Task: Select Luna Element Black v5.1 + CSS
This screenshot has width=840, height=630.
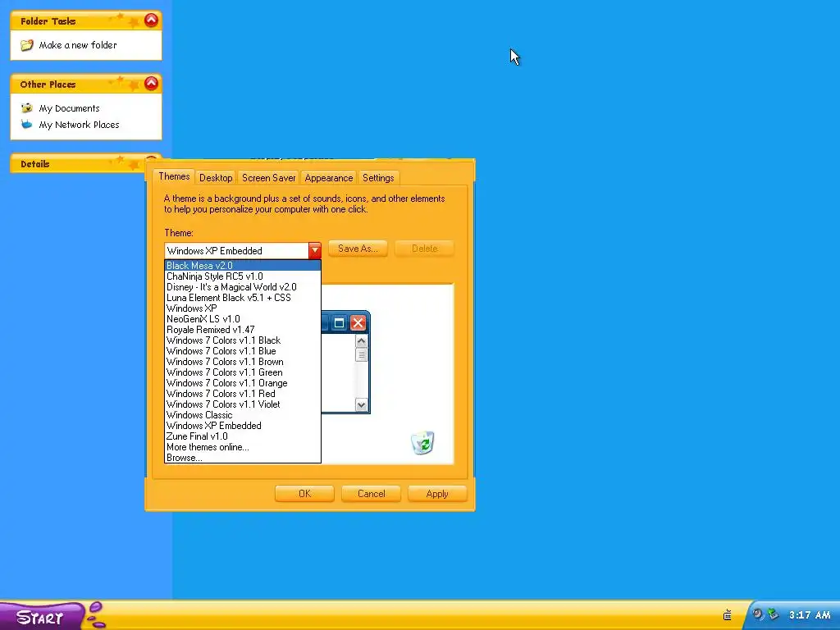Action: tap(243, 298)
